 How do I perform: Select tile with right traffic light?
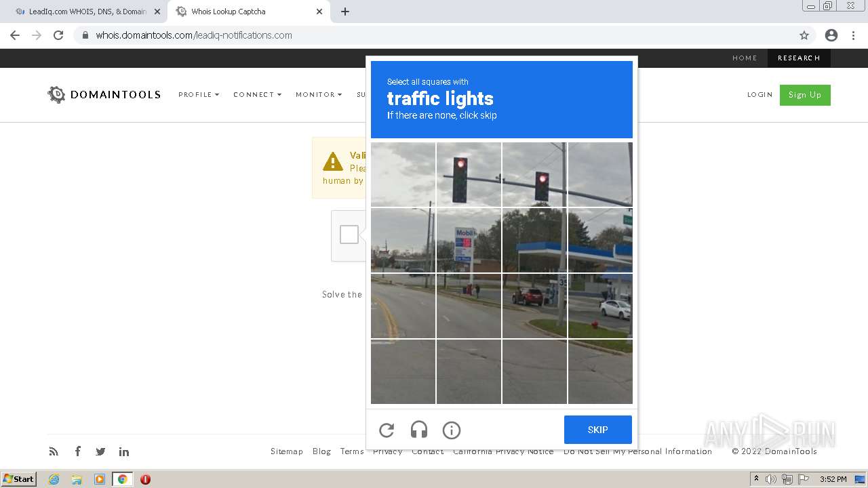click(534, 174)
